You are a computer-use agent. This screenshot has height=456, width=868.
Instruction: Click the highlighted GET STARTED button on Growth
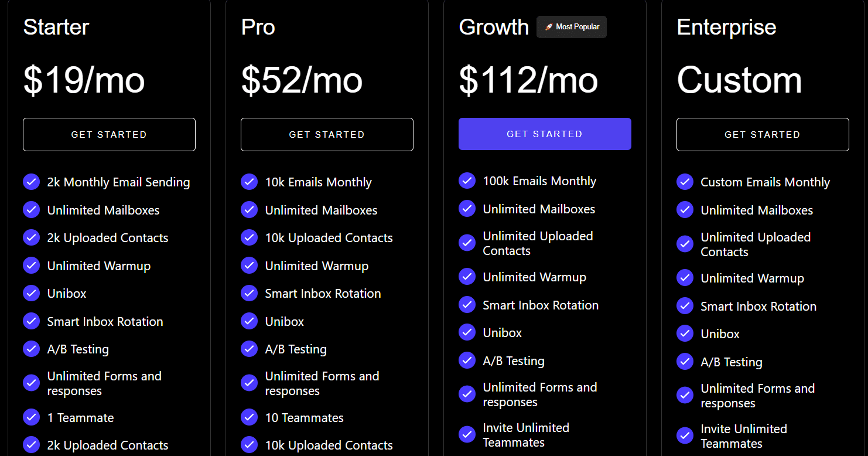(x=545, y=134)
